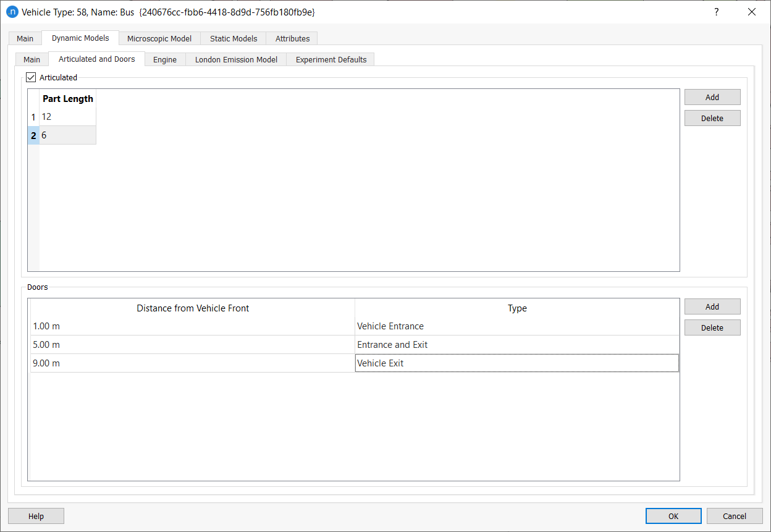This screenshot has height=532, width=771.
Task: Click the 5.00 m door distance cell
Action: click(x=192, y=345)
